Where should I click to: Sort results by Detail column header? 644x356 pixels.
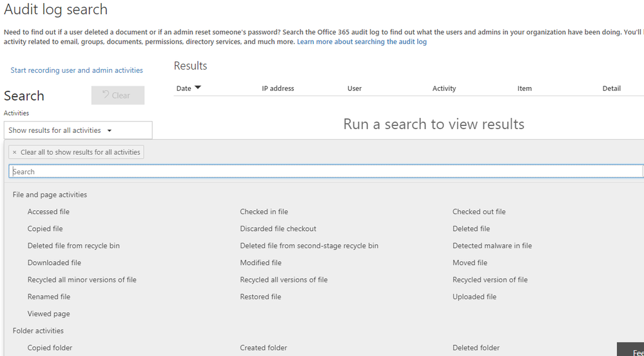pyautogui.click(x=612, y=88)
